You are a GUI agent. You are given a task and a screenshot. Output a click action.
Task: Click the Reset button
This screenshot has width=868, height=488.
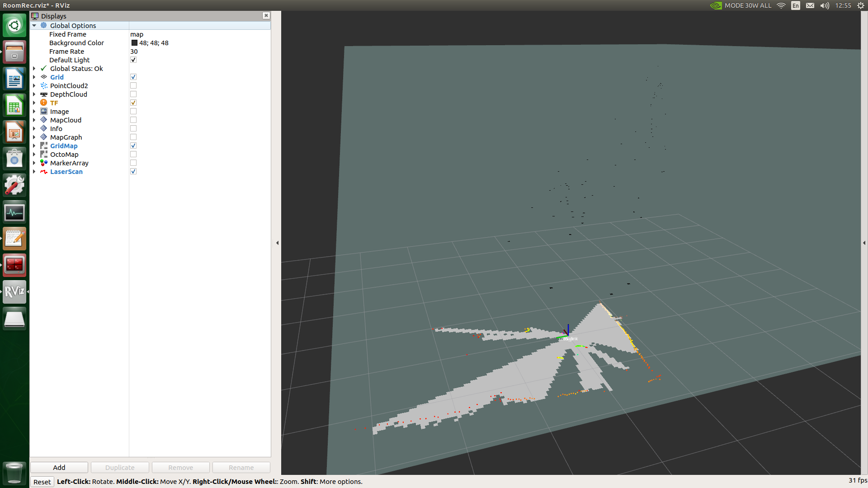42,482
